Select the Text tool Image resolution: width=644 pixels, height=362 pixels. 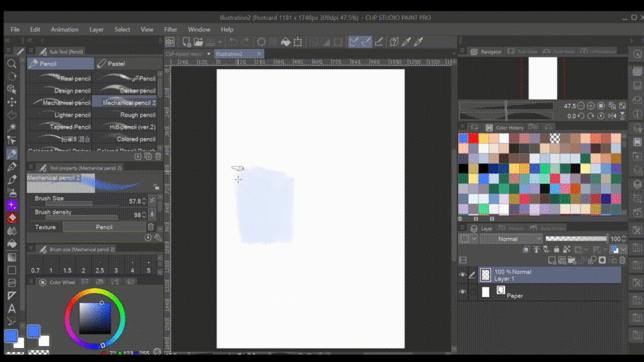11,308
